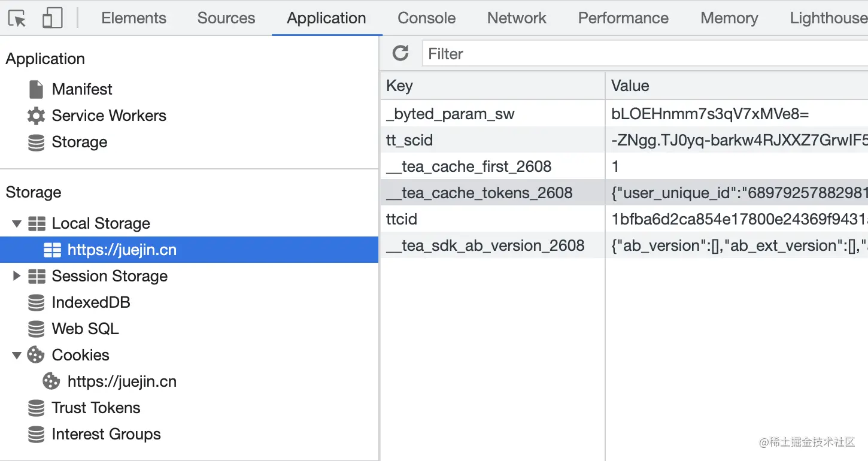Select the Storage item under Application
This screenshot has width=868, height=461.
(x=79, y=142)
